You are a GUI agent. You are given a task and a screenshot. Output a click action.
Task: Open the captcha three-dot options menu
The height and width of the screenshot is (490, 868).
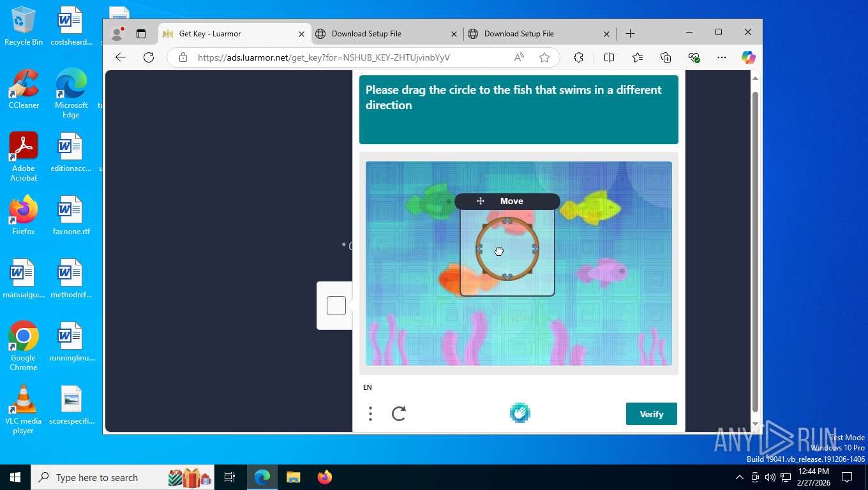(370, 414)
